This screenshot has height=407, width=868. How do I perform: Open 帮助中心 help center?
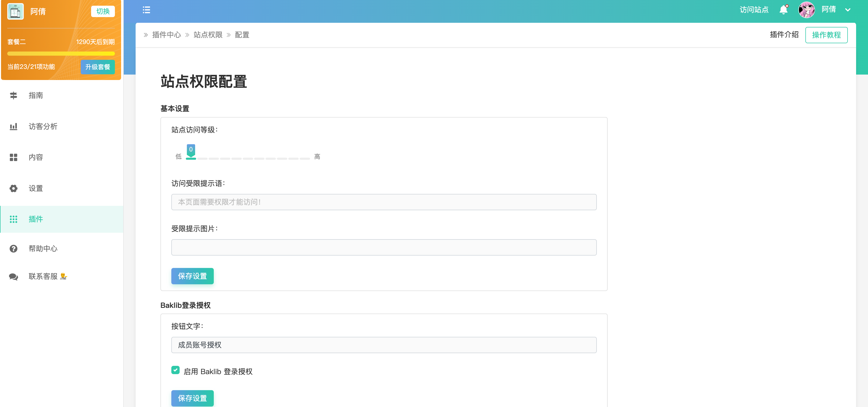(x=43, y=249)
